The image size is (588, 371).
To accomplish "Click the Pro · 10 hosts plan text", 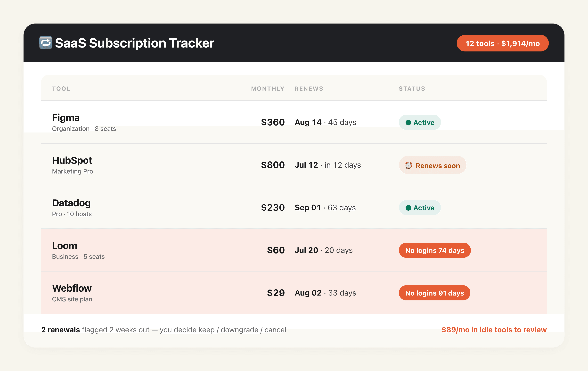I will [72, 214].
